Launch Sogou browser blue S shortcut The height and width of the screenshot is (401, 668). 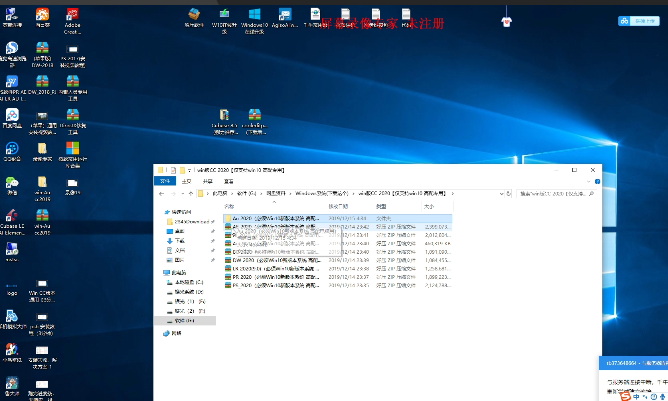[x=12, y=54]
